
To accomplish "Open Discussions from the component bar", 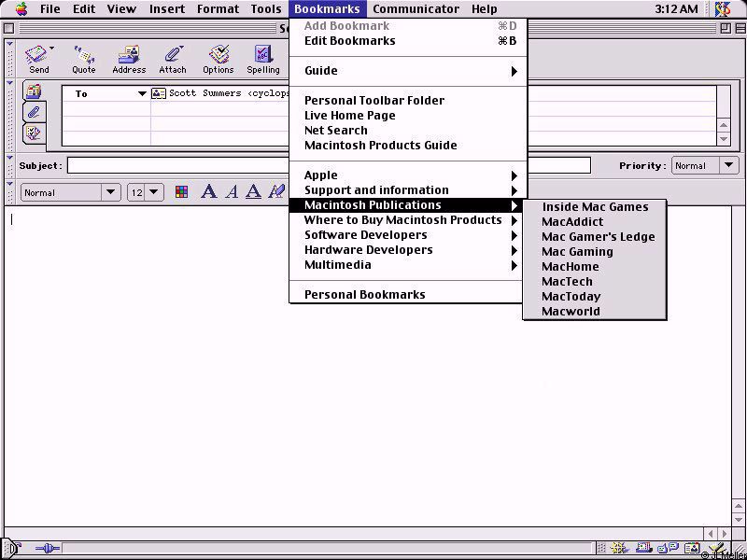I will click(667, 549).
